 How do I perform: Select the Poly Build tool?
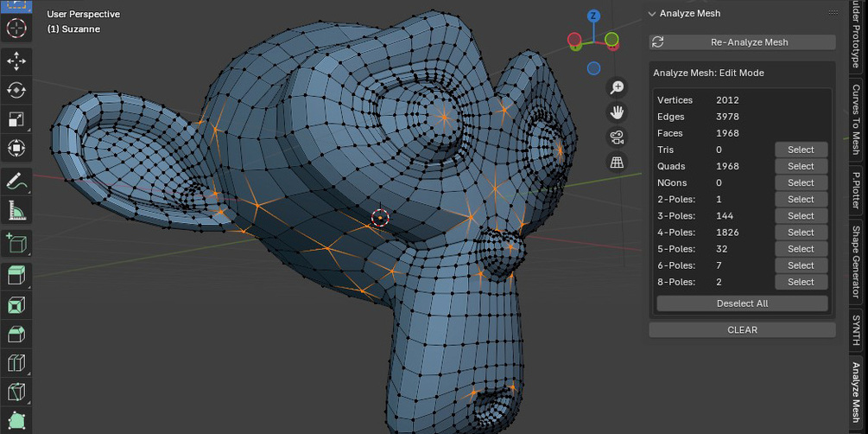pos(16,421)
